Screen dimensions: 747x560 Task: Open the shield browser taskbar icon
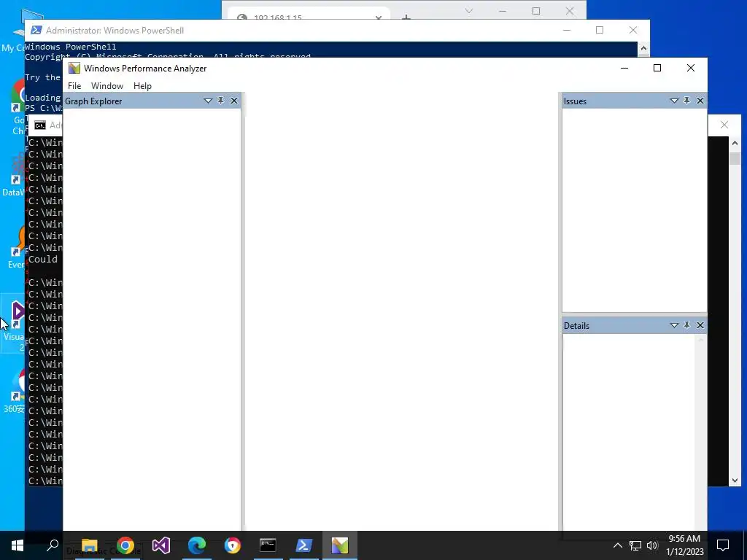tap(233, 545)
